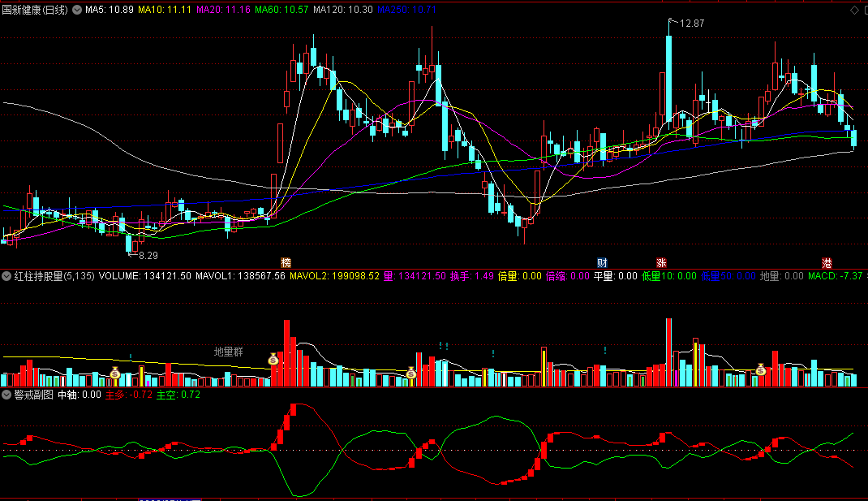Click the 警戒副图 indicator name
The width and height of the screenshot is (868, 501).
[34, 395]
